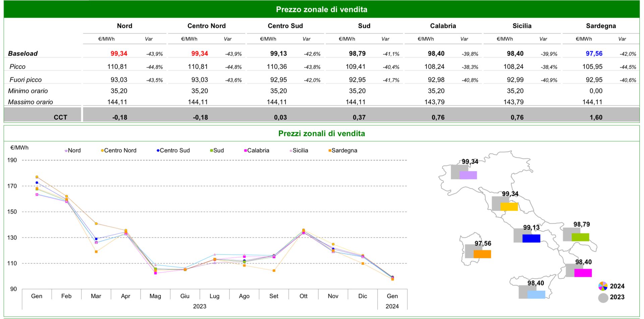Click the Prezzo zonale di vendita title bar

pos(322,9)
